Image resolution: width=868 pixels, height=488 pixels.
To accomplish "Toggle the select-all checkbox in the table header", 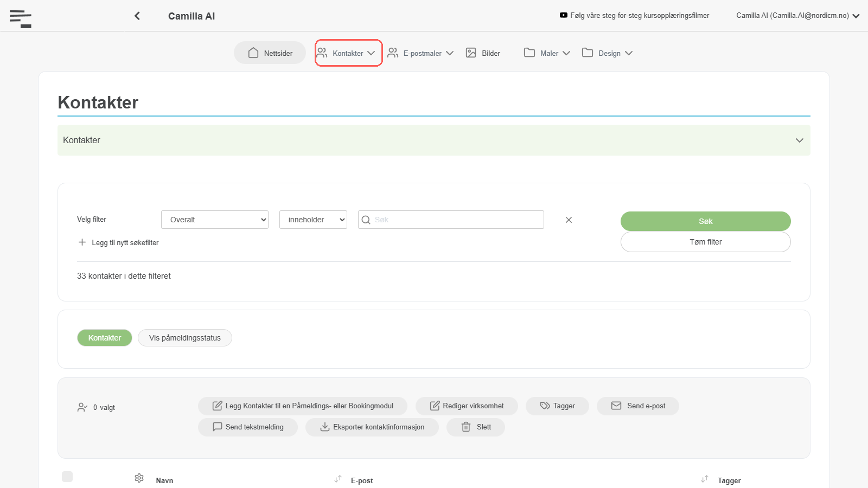I will tap(67, 477).
